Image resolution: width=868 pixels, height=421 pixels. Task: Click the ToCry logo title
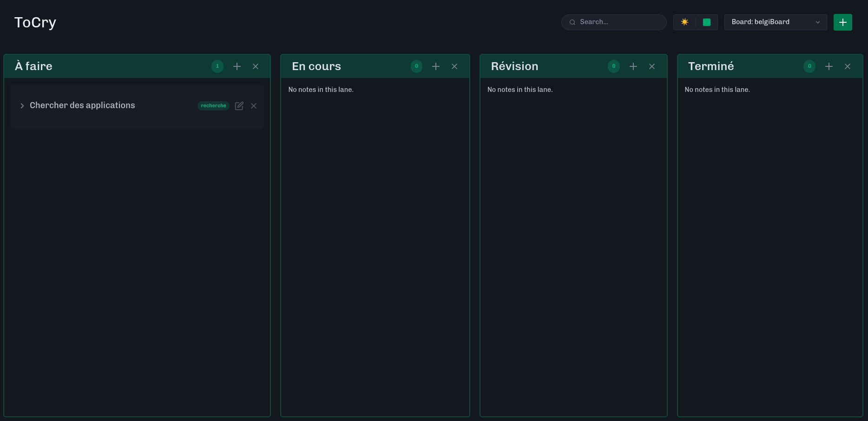pyautogui.click(x=35, y=22)
